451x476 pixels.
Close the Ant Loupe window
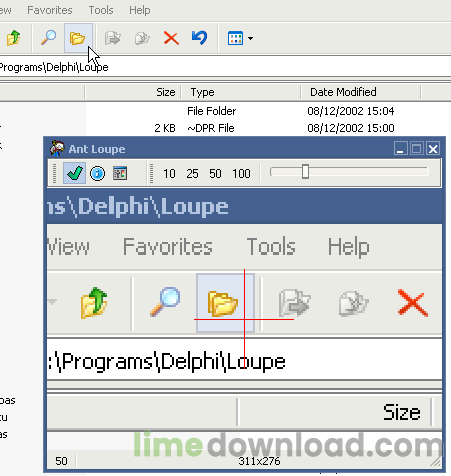pyautogui.click(x=433, y=148)
